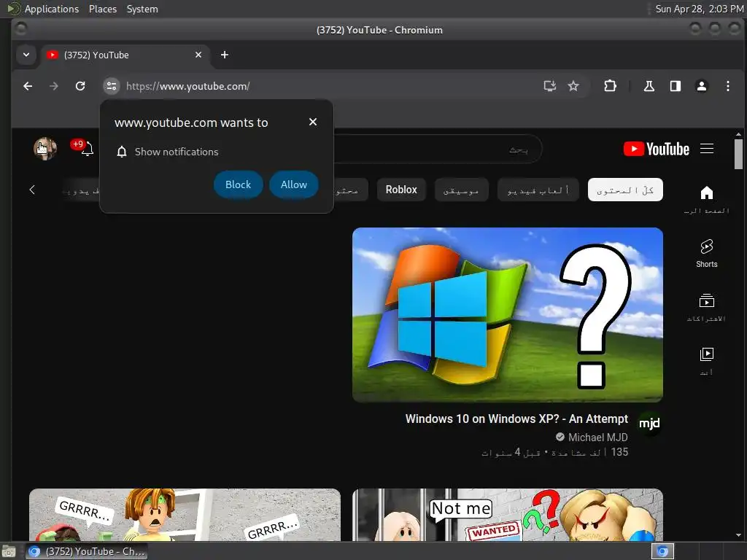Open the GRRRR Roblox video thumbnail
747x560 pixels.
click(x=185, y=515)
